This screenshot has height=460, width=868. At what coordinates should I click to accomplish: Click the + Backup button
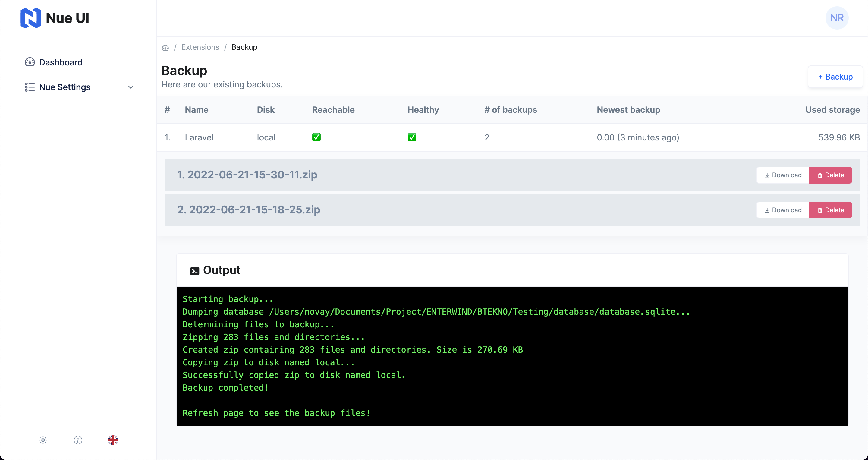click(x=835, y=77)
